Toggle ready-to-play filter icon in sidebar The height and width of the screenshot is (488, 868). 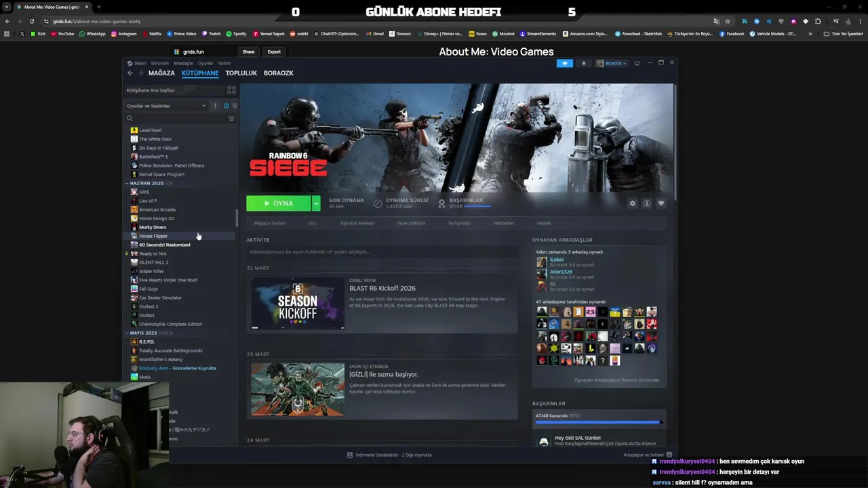click(x=235, y=106)
